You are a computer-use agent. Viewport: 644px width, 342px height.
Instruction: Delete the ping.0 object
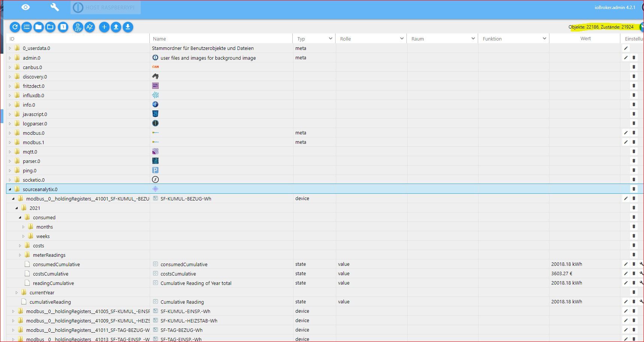click(x=634, y=170)
